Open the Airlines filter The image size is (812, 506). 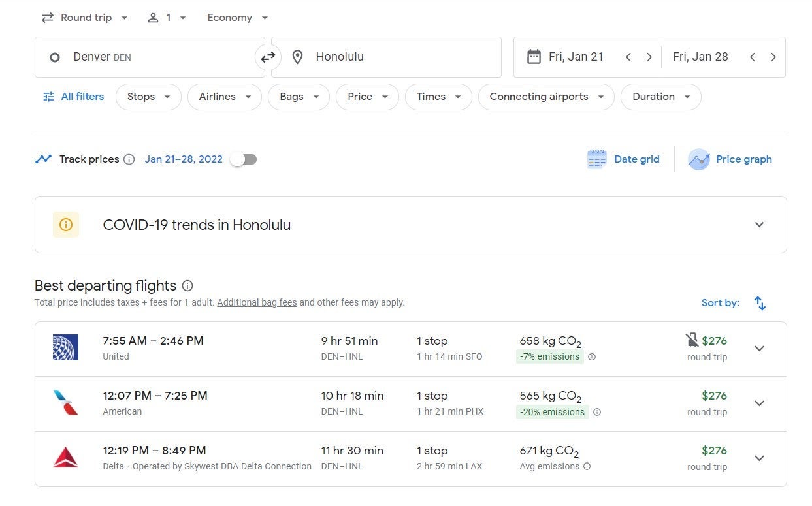225,97
